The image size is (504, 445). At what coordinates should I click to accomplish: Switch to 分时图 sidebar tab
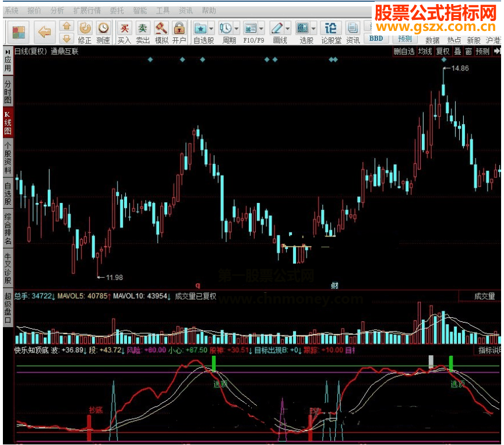point(8,91)
